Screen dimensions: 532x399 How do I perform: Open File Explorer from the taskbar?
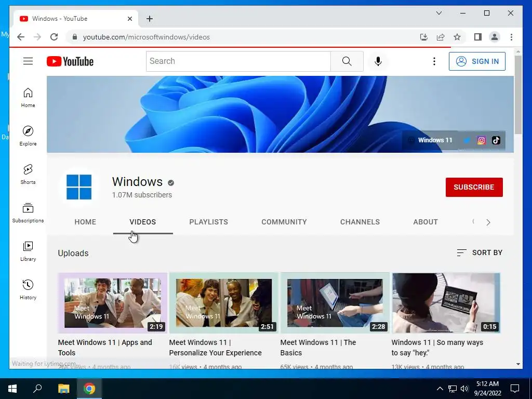tap(63, 389)
